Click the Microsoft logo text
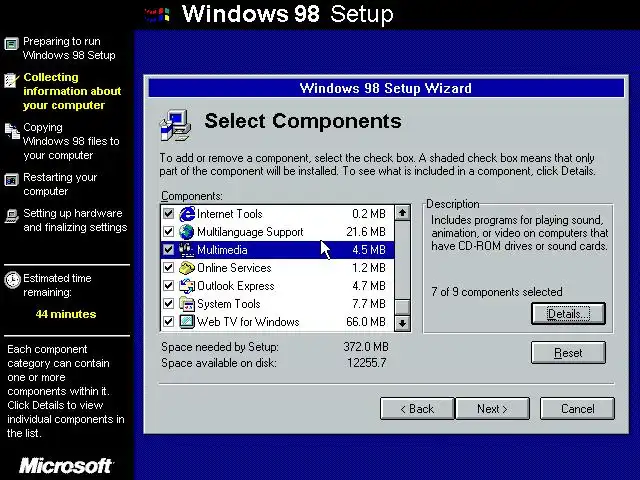Viewport: 640px width, 480px height. (66, 466)
